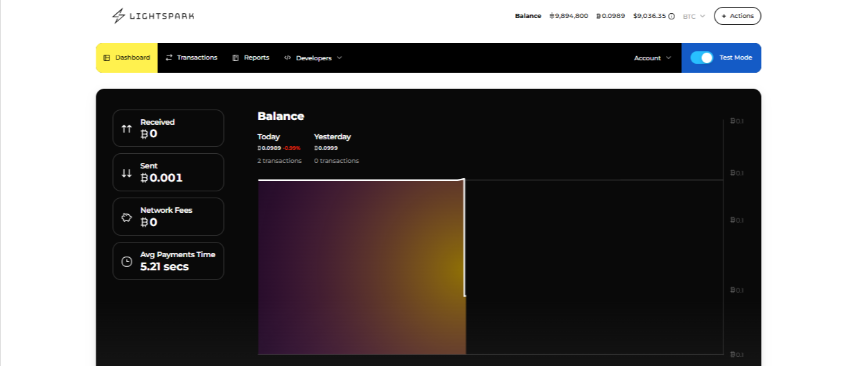Click the Network Fees piggy bank icon
860x366 pixels.
pos(127,217)
